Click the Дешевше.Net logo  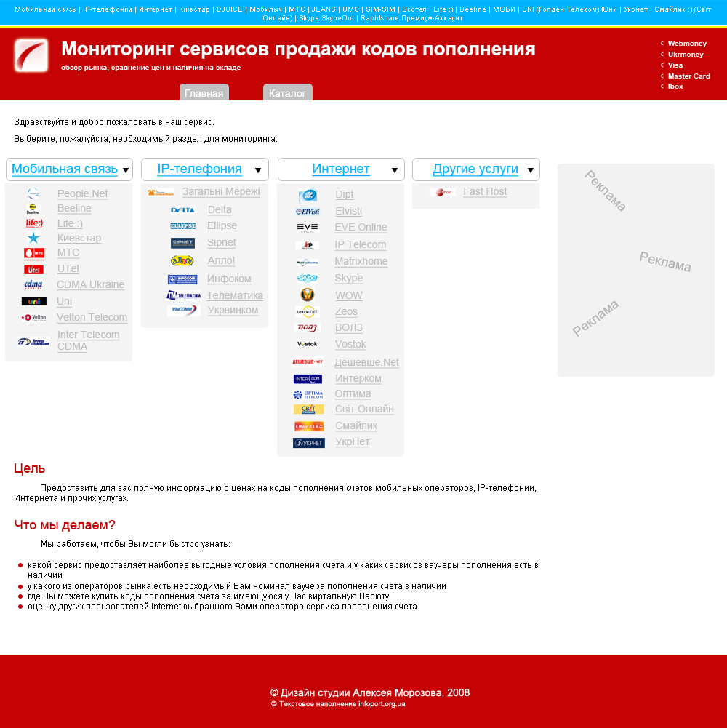point(308,361)
